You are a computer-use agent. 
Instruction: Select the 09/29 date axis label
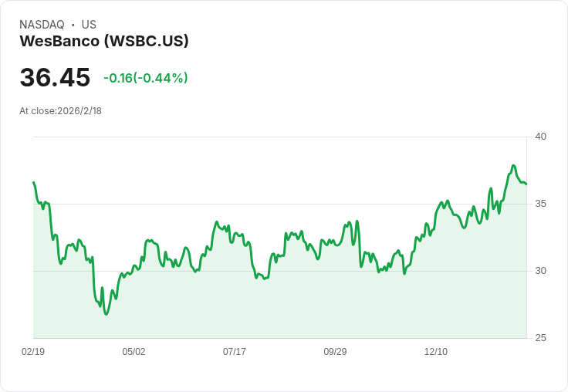point(335,352)
